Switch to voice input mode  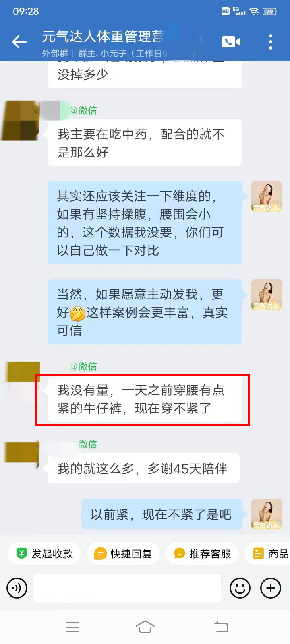(17, 588)
